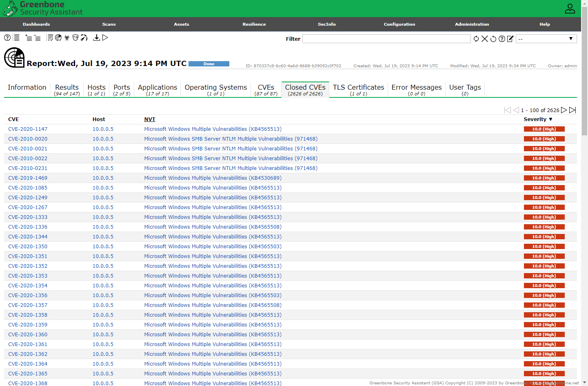This screenshot has width=588, height=386.
Task: Sort by the Host column header
Action: pyautogui.click(x=99, y=119)
